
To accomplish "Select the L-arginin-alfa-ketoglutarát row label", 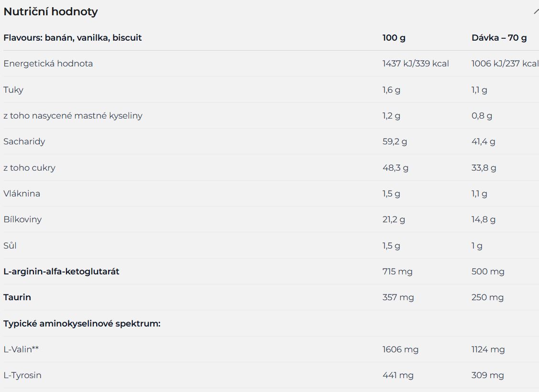I will (61, 272).
